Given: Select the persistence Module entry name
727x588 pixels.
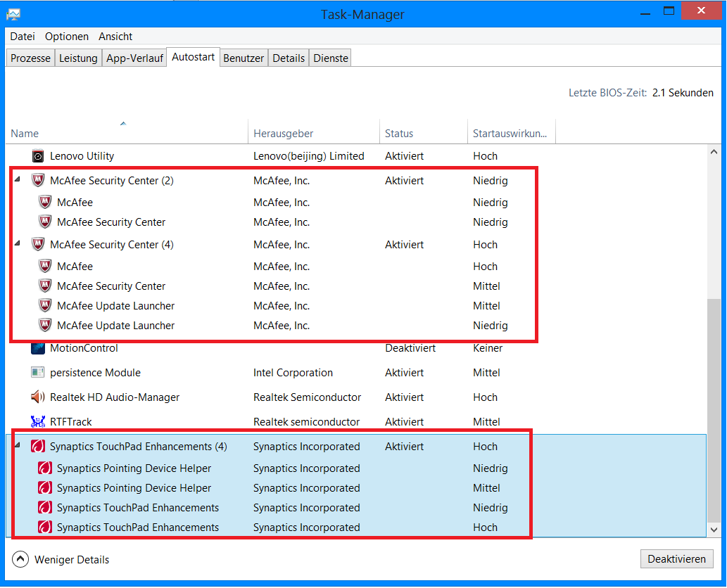Looking at the screenshot, I should [95, 373].
